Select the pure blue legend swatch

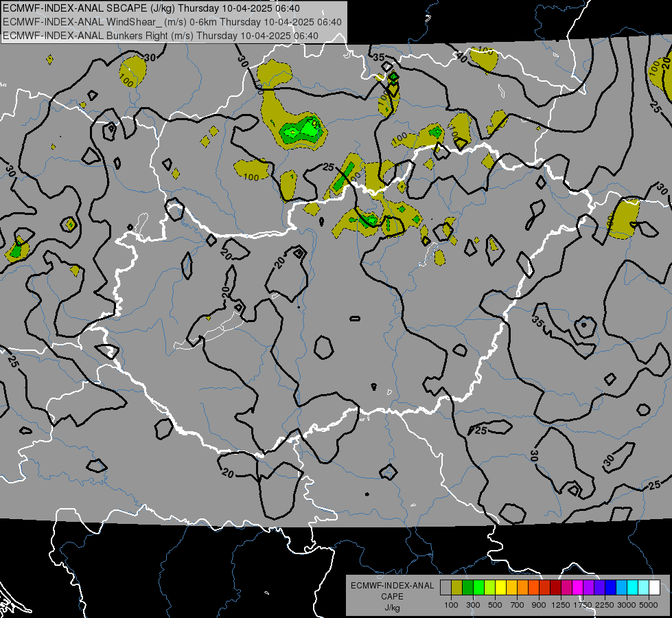611,588
